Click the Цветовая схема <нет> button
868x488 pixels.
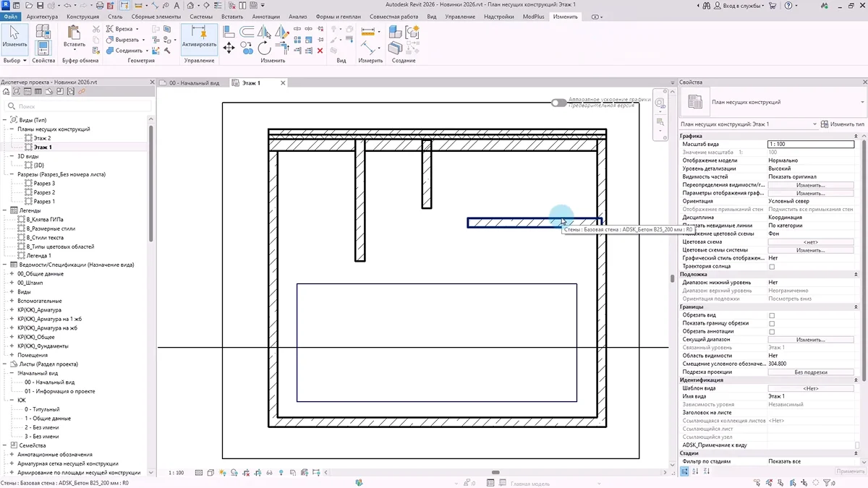point(810,242)
